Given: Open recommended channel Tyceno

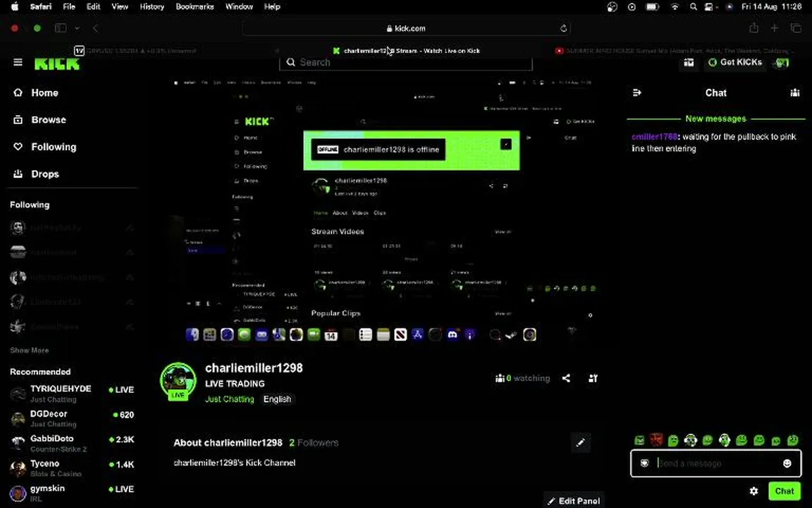Looking at the screenshot, I should click(x=71, y=468).
